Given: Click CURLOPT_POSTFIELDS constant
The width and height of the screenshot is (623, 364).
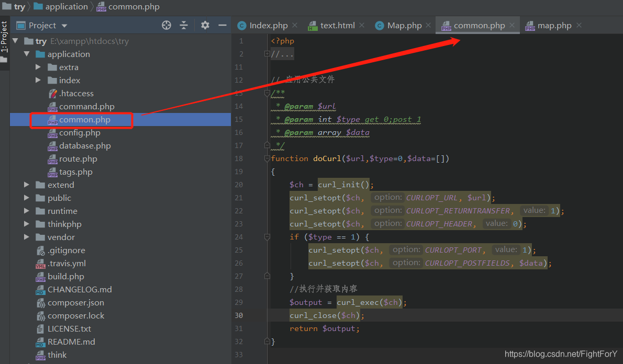Looking at the screenshot, I should (x=467, y=264).
